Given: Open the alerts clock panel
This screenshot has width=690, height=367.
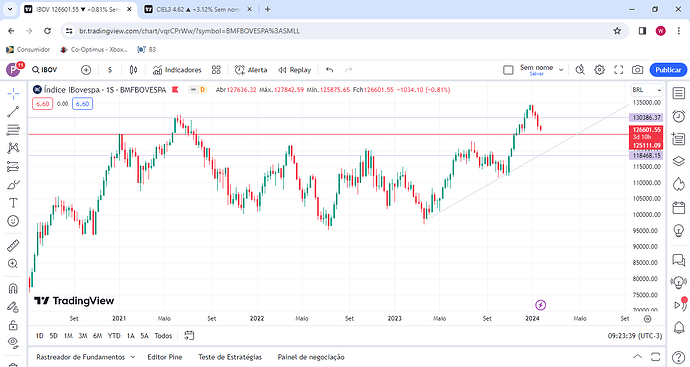Looking at the screenshot, I should point(679,116).
